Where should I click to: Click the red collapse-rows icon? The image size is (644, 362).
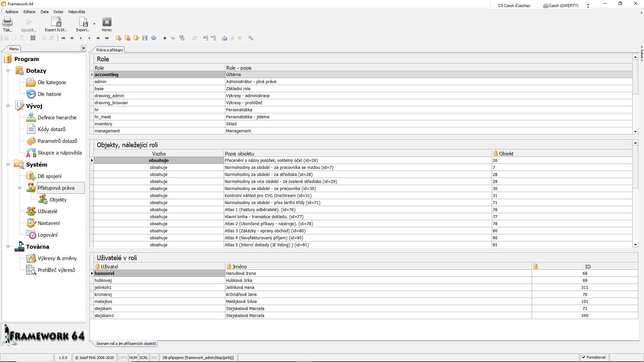coord(213,38)
